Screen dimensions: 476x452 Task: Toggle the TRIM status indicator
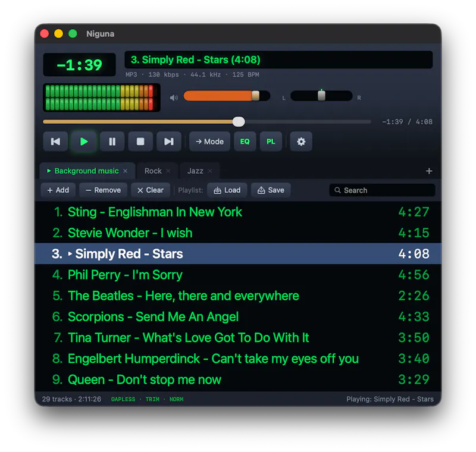[x=152, y=399]
